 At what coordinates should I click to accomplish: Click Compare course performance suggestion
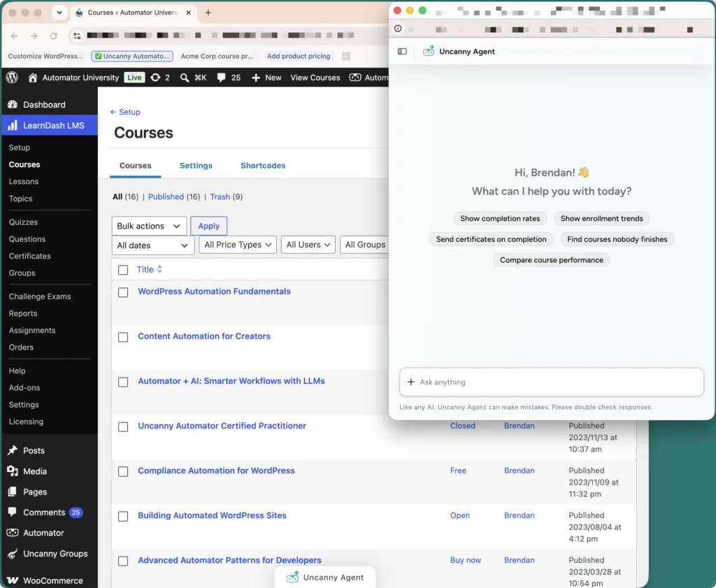pyautogui.click(x=551, y=260)
